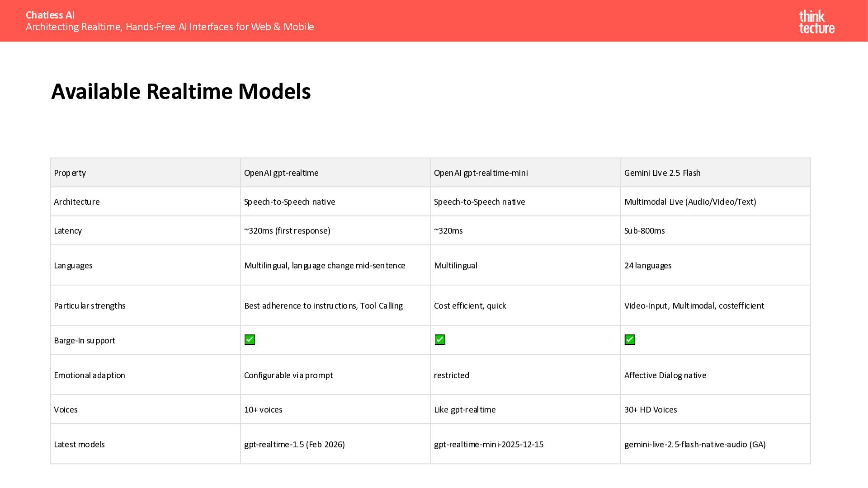Click the '30+ HD Voices' cell
This screenshot has height=488, width=868.
pyautogui.click(x=650, y=410)
